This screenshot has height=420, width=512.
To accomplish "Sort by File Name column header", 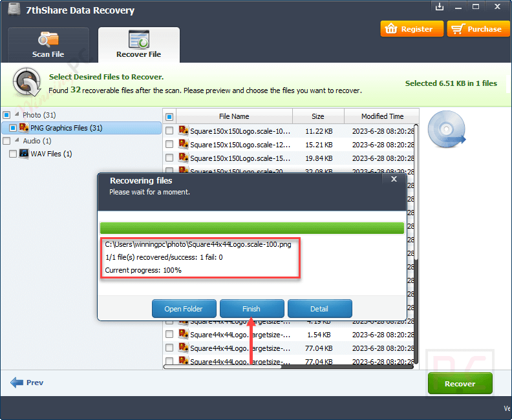I will pos(234,116).
